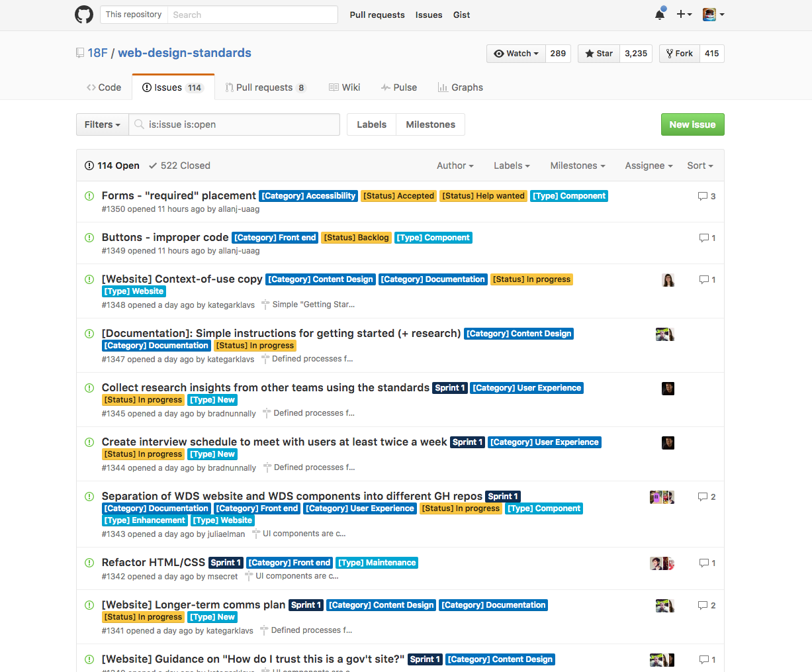The height and width of the screenshot is (672, 812).
Task: Expand the Filters dropdown
Action: point(103,124)
